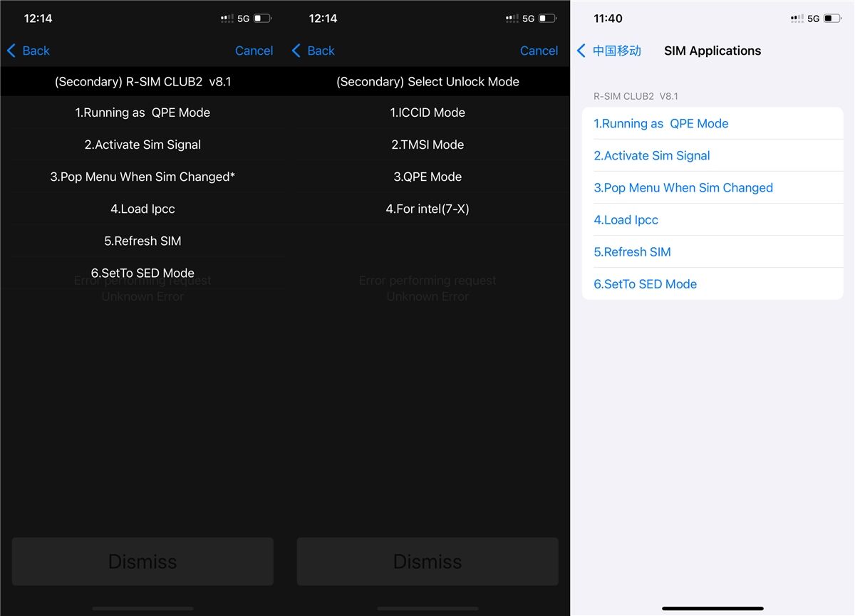Open 5.Refresh SIM in SIM Applications list
This screenshot has width=855, height=616.
point(712,251)
